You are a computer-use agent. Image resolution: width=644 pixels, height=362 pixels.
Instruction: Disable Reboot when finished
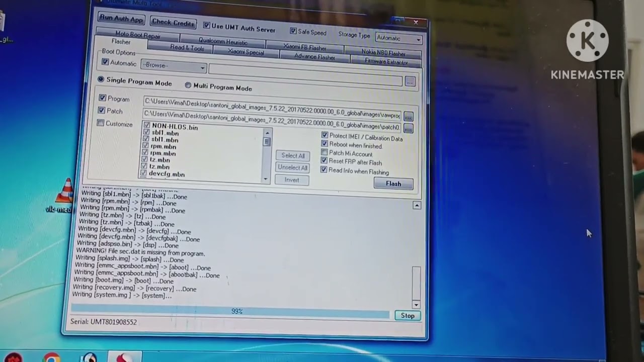point(325,144)
